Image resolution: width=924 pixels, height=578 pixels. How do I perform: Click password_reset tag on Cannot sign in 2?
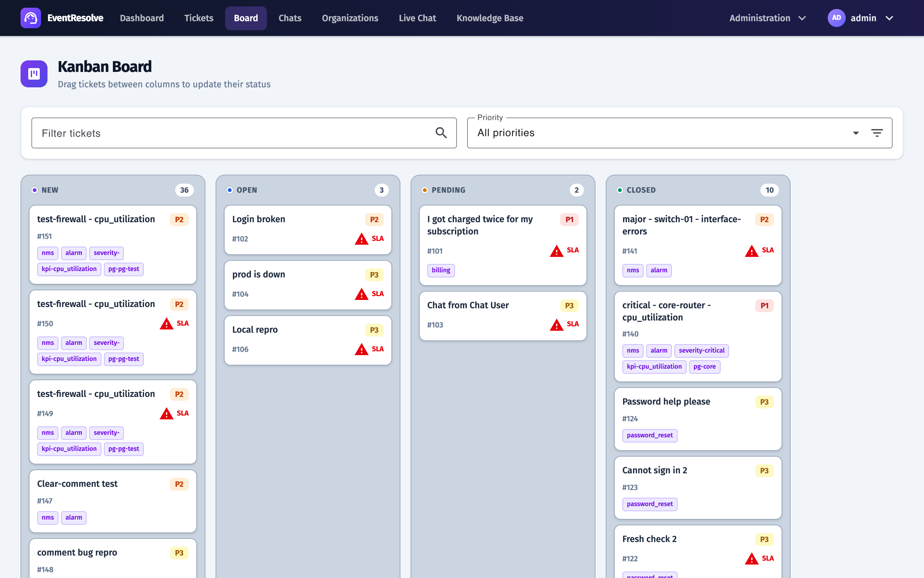[650, 504]
